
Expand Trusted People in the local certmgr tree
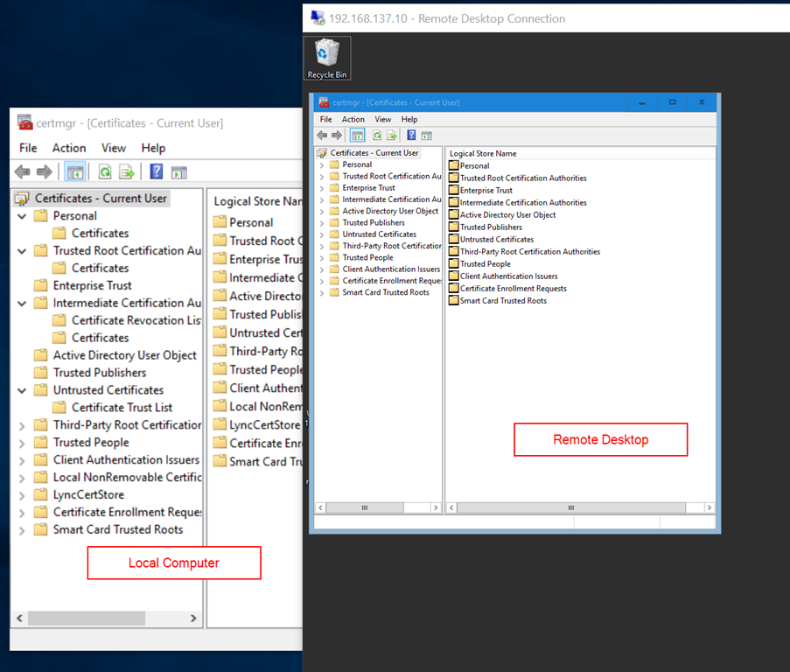pos(22,443)
